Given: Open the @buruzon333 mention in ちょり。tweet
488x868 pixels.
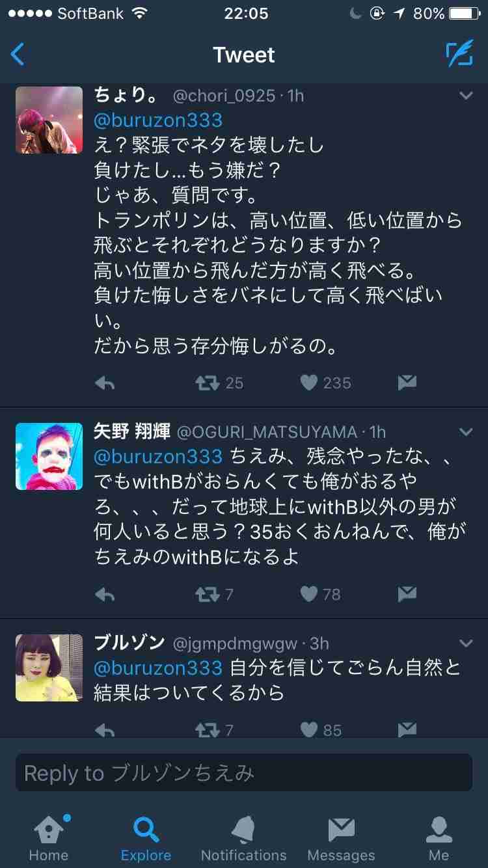Looking at the screenshot, I should pyautogui.click(x=158, y=121).
